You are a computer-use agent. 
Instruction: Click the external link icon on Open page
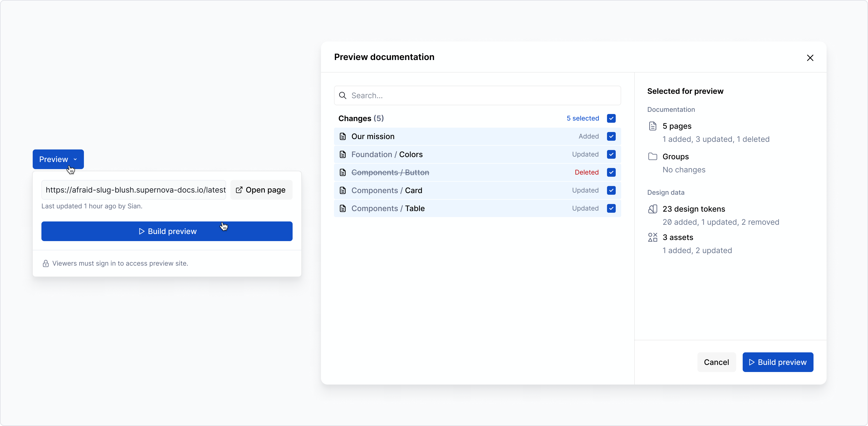pyautogui.click(x=239, y=190)
